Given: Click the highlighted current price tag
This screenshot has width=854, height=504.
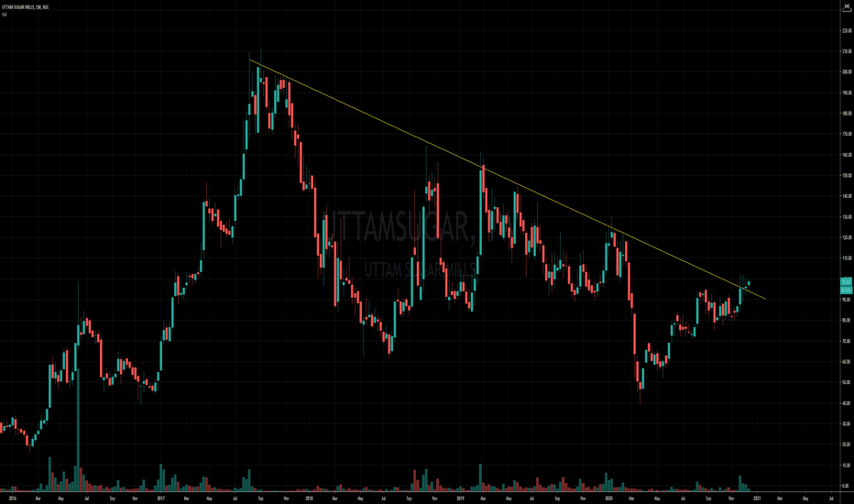Looking at the screenshot, I should (x=847, y=281).
